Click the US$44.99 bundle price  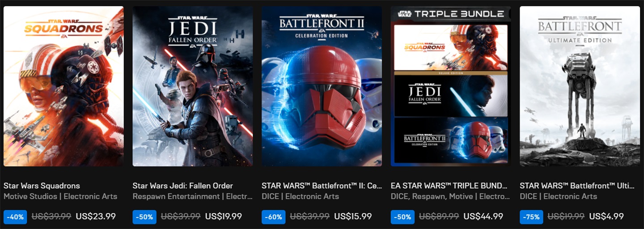(483, 216)
